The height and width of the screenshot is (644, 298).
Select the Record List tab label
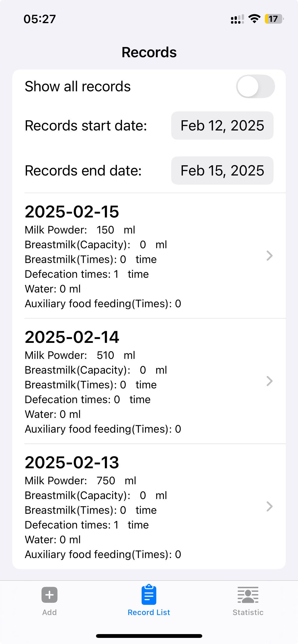[x=149, y=612]
